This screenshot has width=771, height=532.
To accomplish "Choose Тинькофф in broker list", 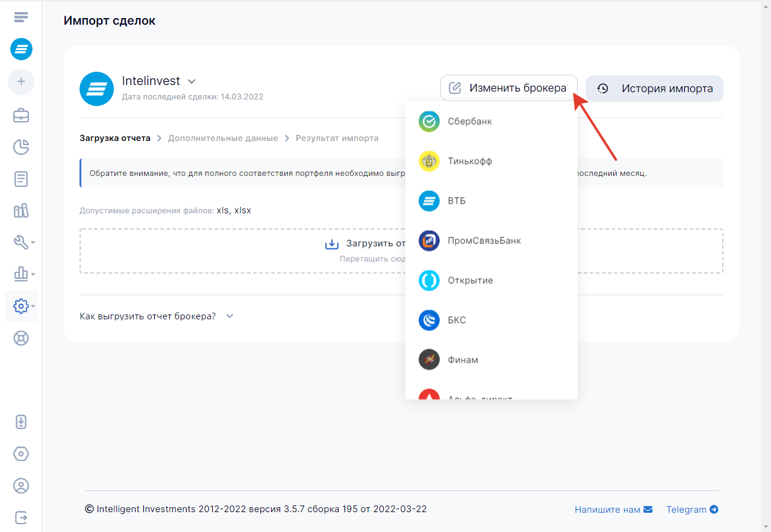I will click(x=470, y=161).
